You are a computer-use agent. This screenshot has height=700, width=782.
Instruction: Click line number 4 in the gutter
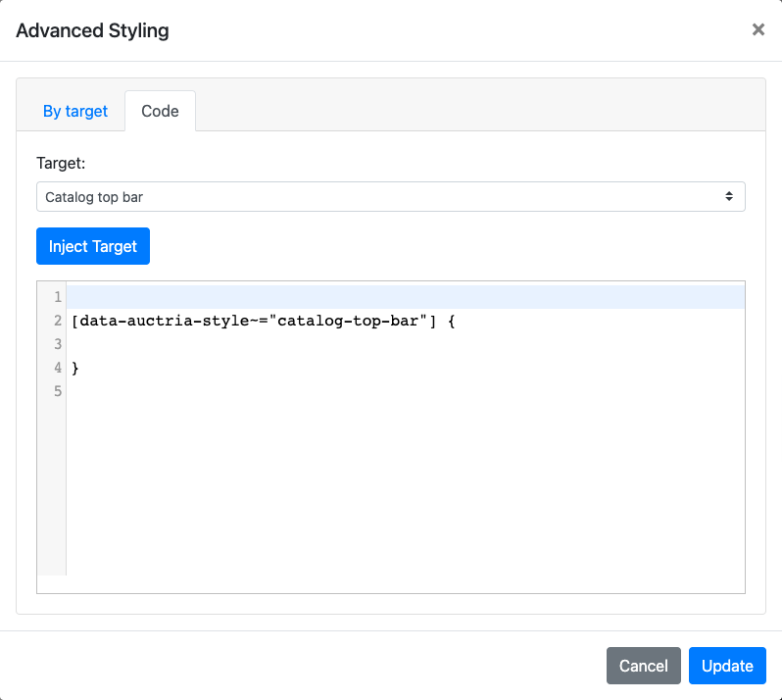[x=58, y=368]
